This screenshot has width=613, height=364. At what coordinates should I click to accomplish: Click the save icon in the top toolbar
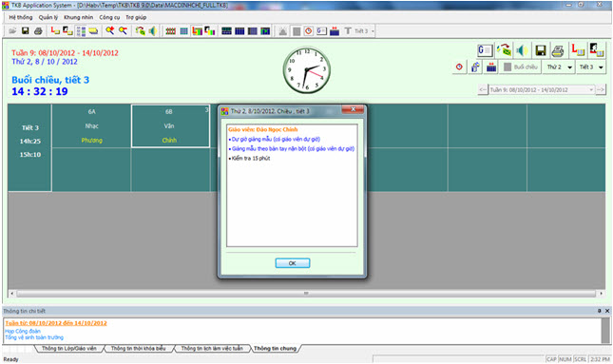[x=26, y=30]
